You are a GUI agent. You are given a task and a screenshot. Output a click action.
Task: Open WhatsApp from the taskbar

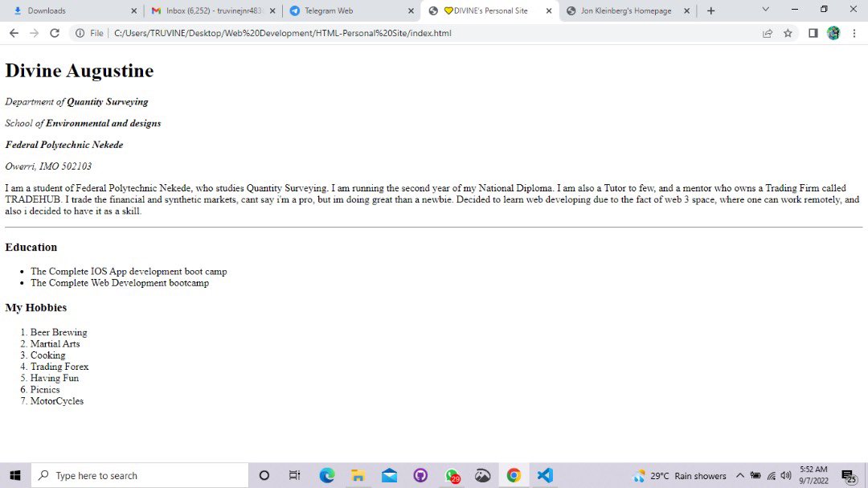pos(452,475)
